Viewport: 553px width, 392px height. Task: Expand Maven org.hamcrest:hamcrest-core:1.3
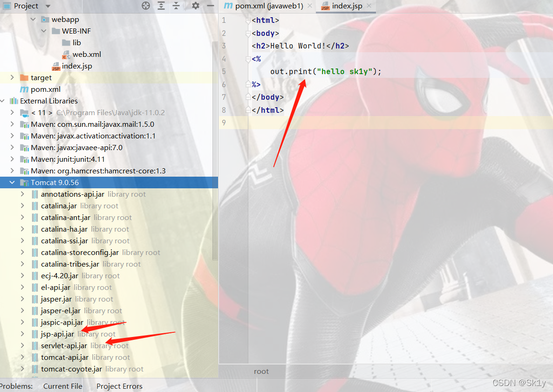coord(12,171)
